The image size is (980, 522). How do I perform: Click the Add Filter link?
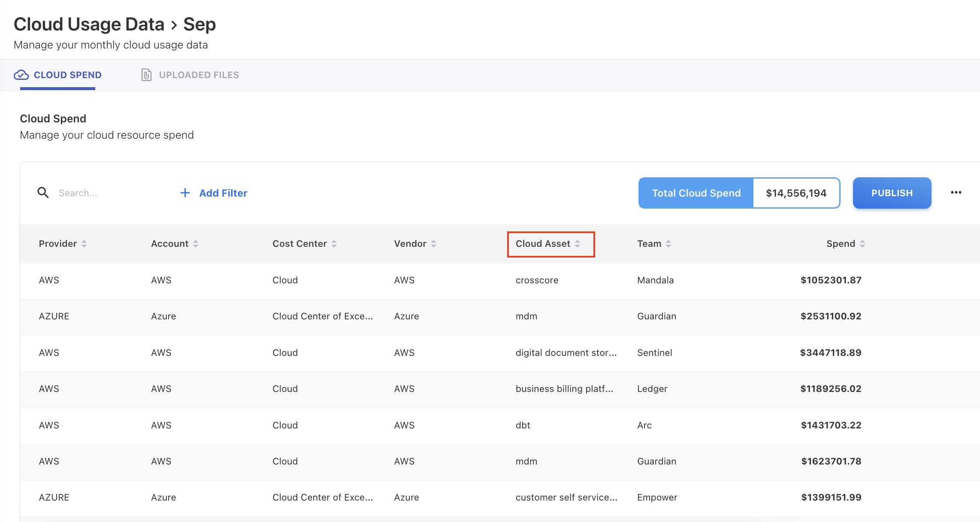[x=223, y=193]
